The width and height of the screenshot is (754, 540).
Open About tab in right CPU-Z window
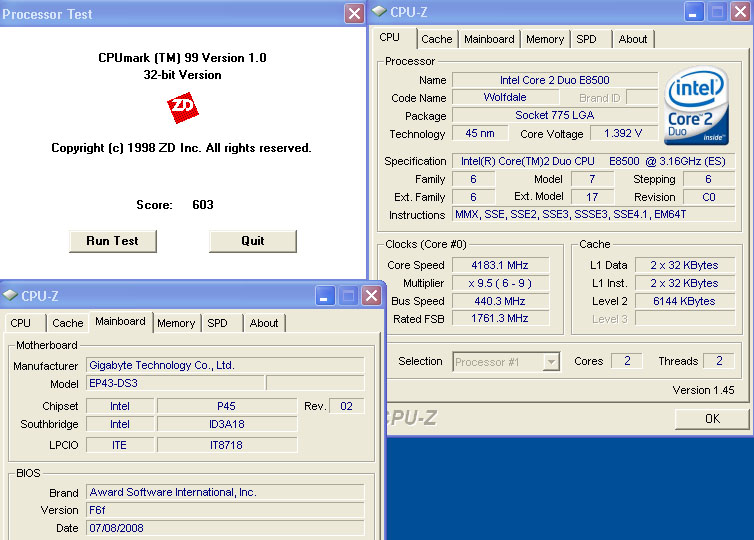(x=633, y=39)
